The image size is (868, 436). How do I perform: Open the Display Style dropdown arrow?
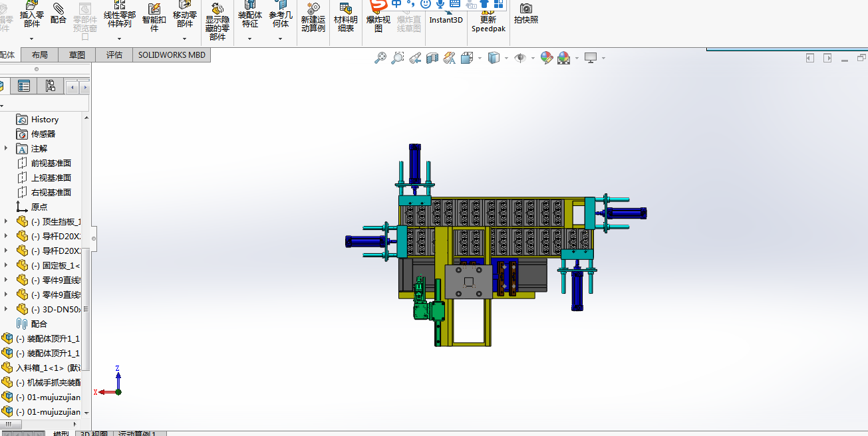tap(507, 58)
